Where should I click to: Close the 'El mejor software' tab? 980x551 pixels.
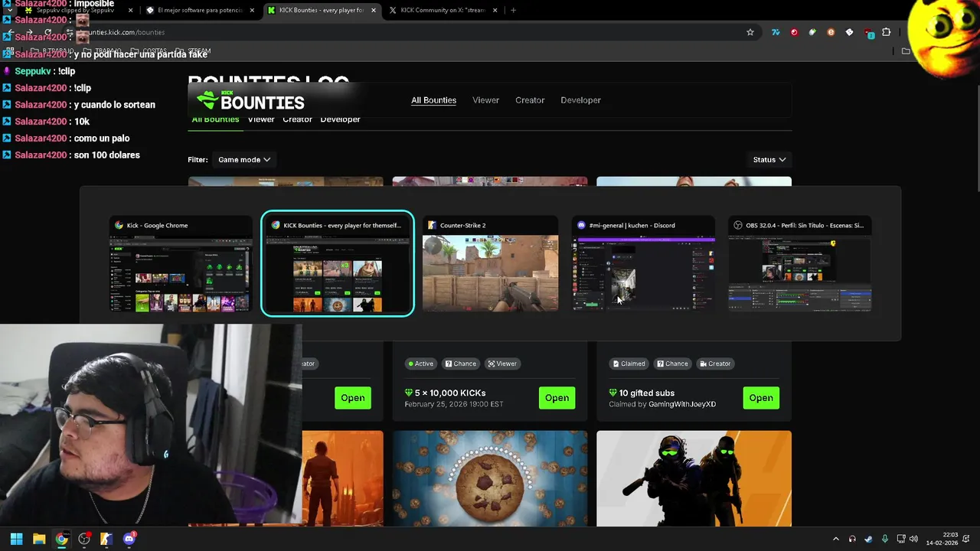[253, 10]
